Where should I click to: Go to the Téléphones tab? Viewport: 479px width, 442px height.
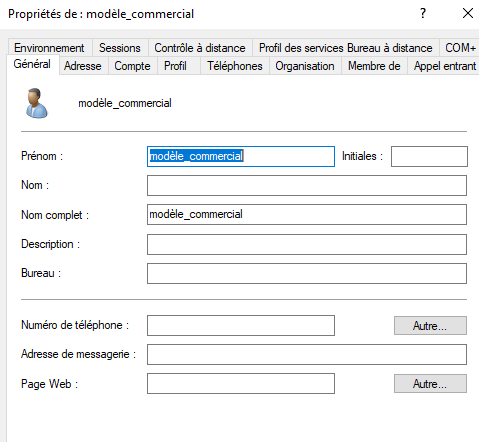pos(235,66)
